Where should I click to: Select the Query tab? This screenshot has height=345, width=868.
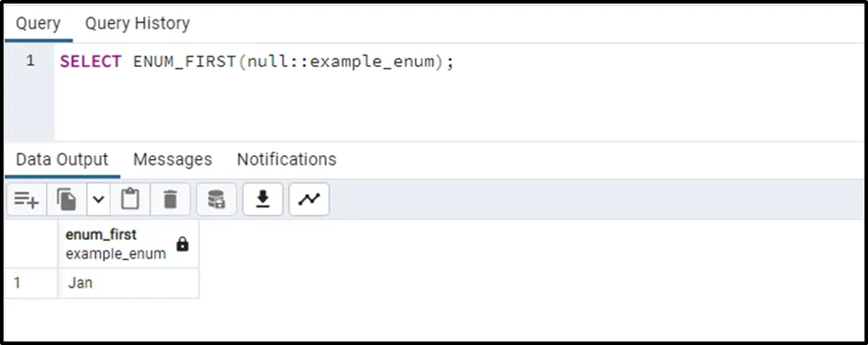click(38, 23)
